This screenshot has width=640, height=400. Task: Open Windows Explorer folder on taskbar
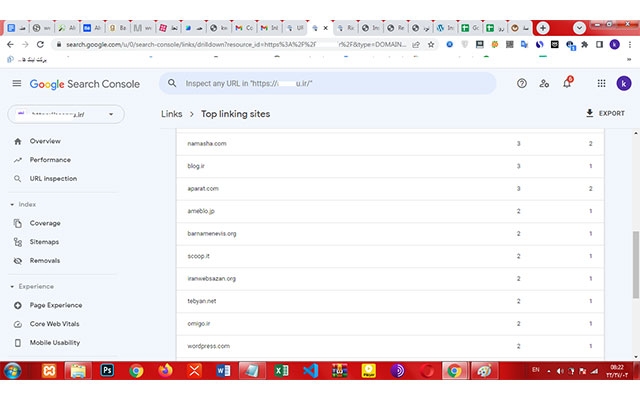coord(78,371)
